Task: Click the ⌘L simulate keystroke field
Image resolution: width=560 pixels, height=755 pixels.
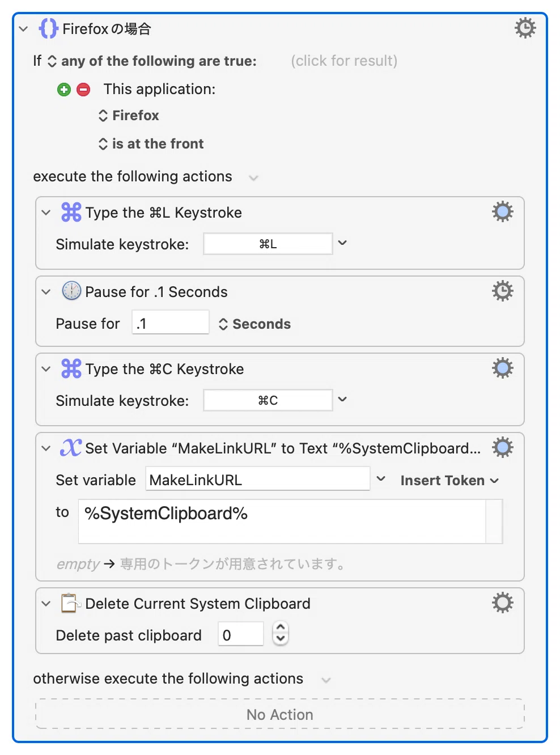Action: 268,244
